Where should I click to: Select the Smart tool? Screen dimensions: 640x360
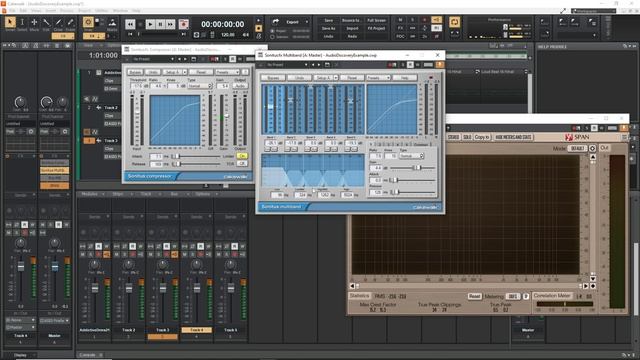(x=10, y=22)
